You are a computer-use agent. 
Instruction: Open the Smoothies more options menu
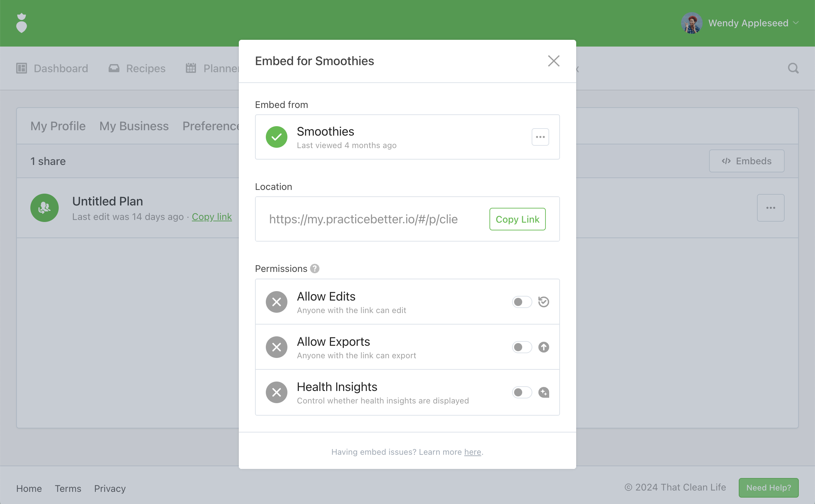click(x=540, y=137)
